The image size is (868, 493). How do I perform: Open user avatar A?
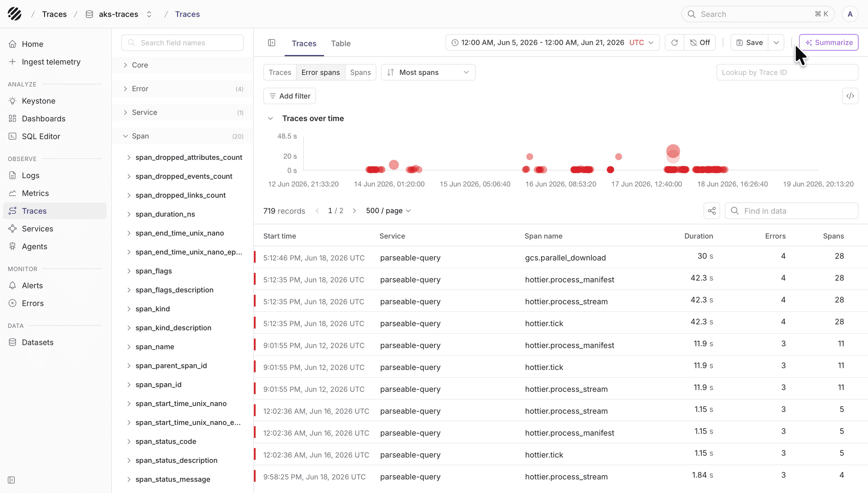pyautogui.click(x=850, y=14)
